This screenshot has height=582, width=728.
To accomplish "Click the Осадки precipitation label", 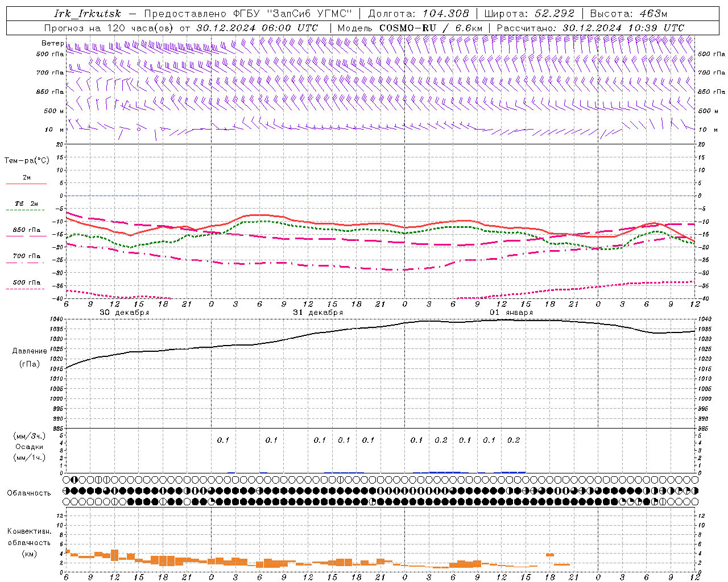I will tap(30, 447).
